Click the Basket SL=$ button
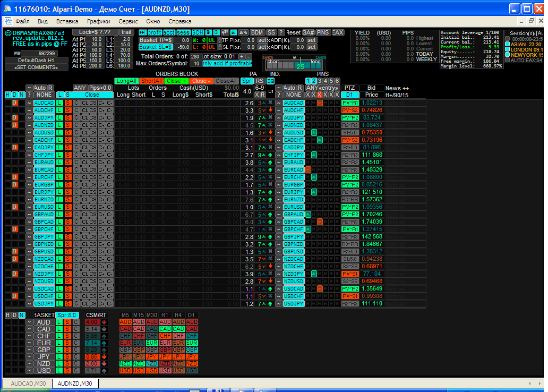548x392 pixels. pyautogui.click(x=156, y=47)
